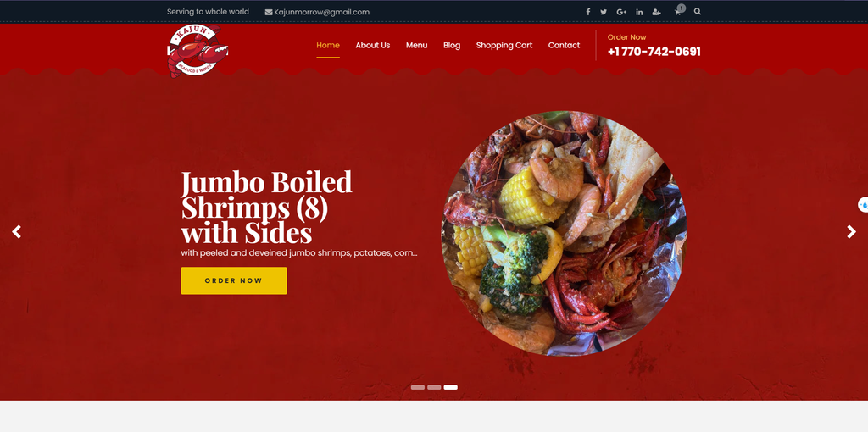Click the Kajun Seafood lobster logo
This screenshot has width=868, height=432.
click(198, 52)
